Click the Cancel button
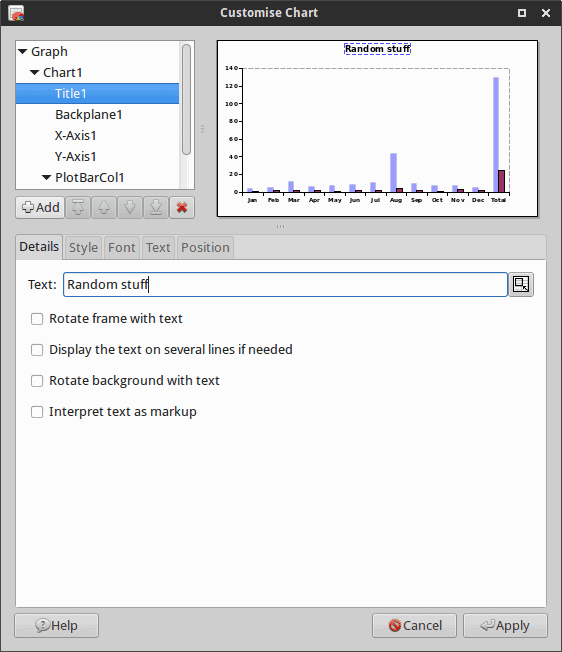Viewport: 562px width, 652px height. point(414,625)
